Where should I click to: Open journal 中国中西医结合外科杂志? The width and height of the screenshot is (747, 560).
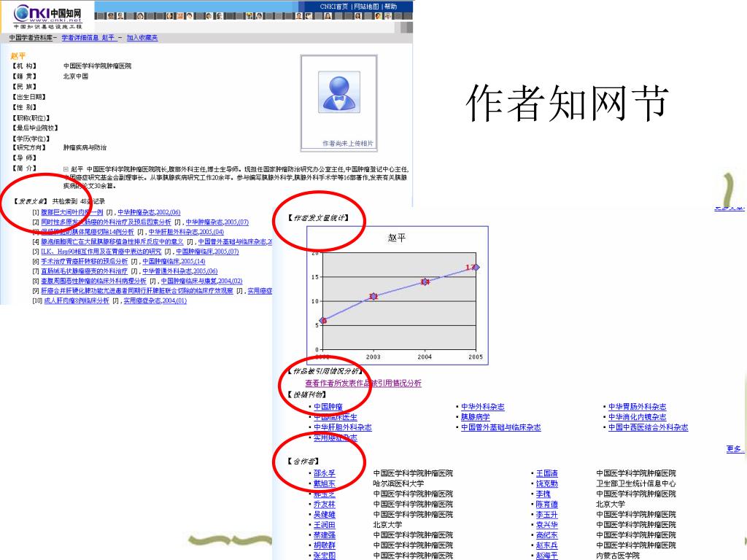[x=648, y=427]
